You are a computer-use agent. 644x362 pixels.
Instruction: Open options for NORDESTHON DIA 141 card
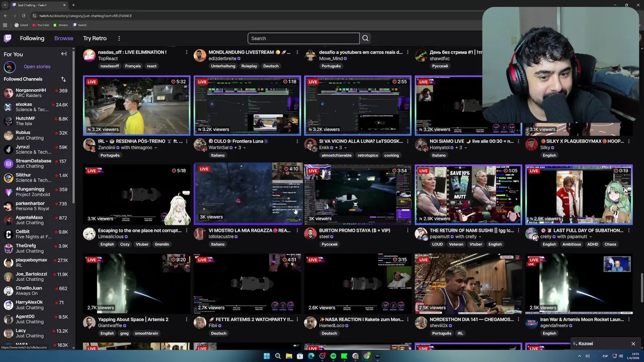[x=518, y=319]
